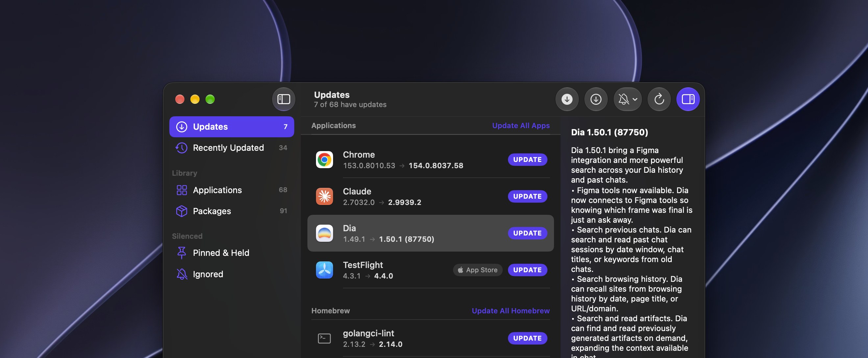This screenshot has width=868, height=358.
Task: Click the yellow minimize window button
Action: (x=195, y=99)
